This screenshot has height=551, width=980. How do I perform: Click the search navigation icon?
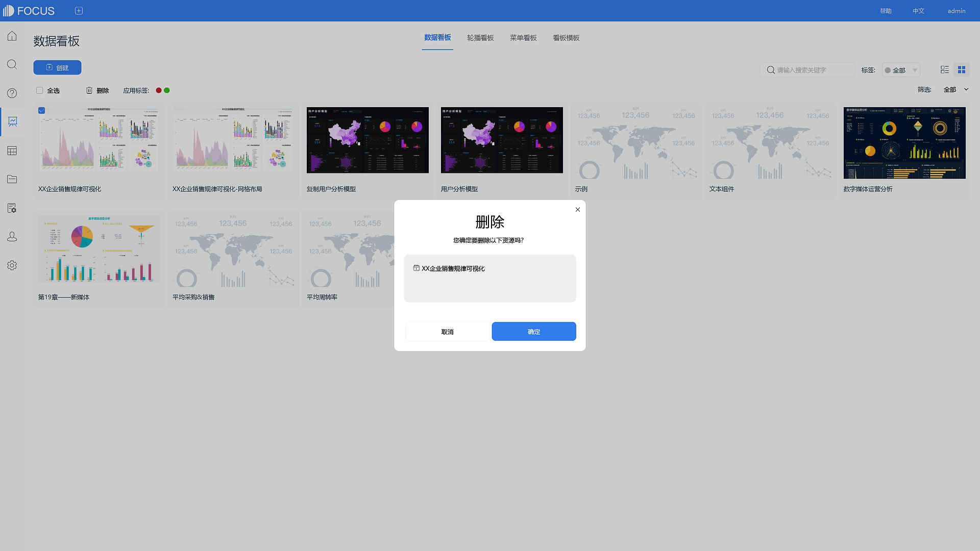tap(12, 64)
